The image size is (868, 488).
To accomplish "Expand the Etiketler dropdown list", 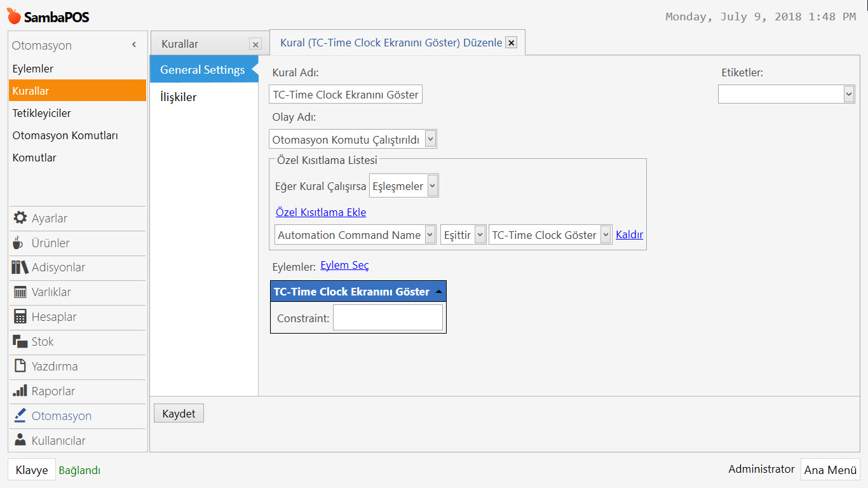I will point(850,93).
